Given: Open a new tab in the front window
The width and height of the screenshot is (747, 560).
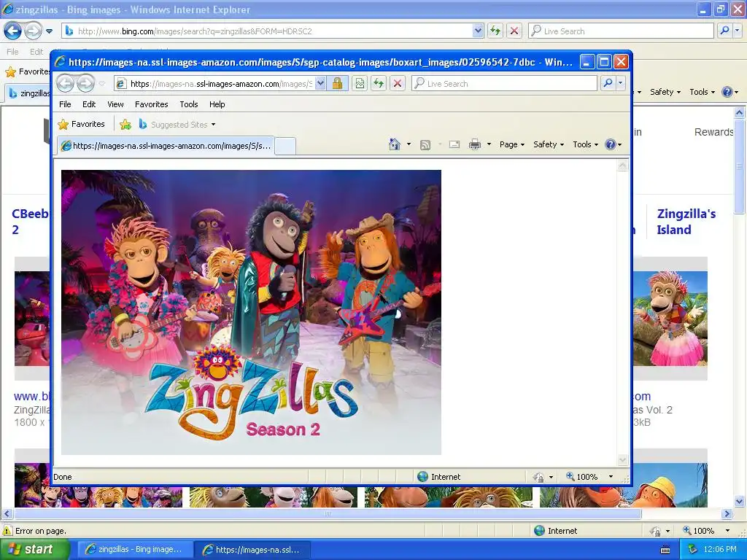Looking at the screenshot, I should [285, 146].
